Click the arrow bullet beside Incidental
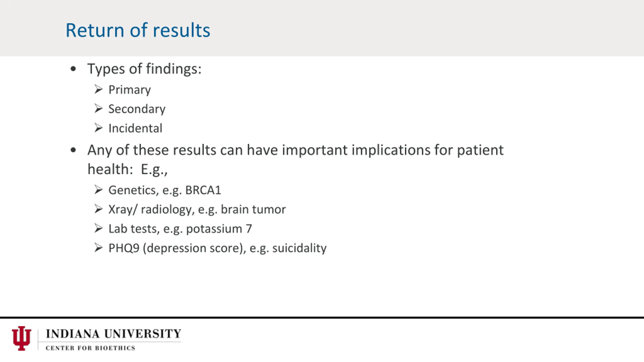 98,128
